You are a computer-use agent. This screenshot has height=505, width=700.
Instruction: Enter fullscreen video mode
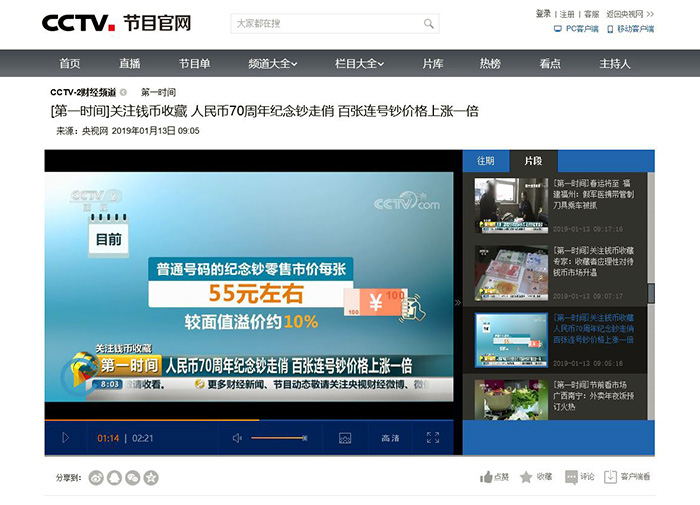[x=432, y=438]
